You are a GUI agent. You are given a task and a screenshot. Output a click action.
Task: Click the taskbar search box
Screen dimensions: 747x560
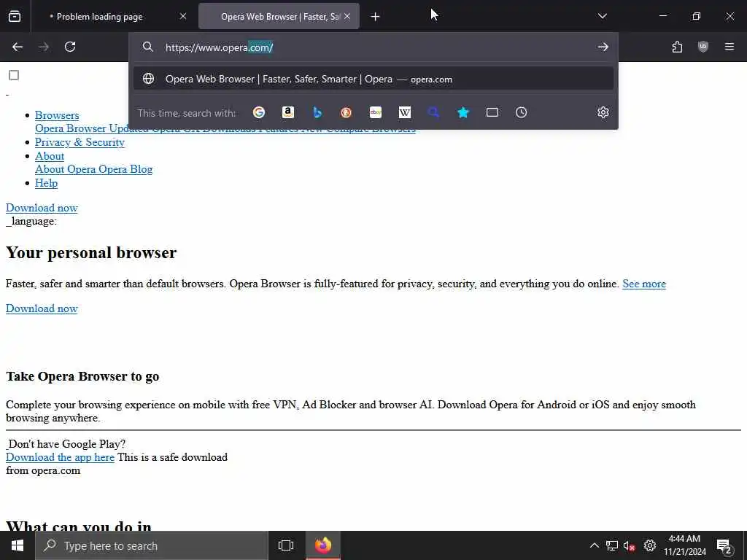[x=152, y=545]
